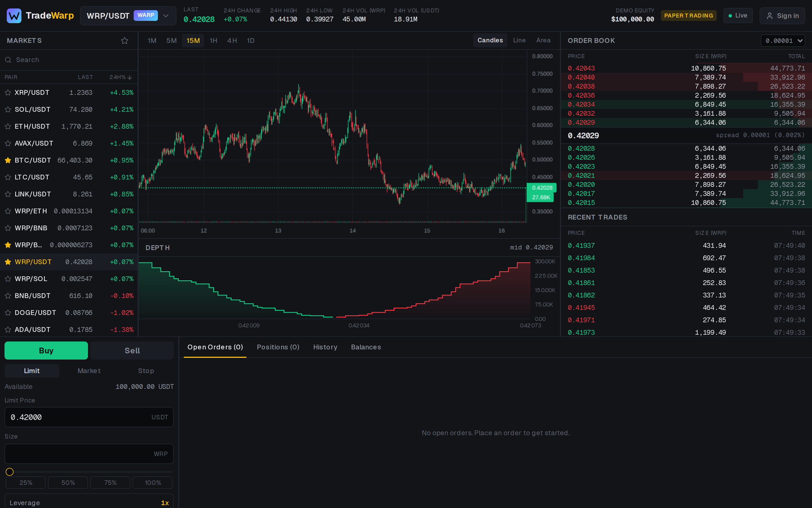This screenshot has width=812, height=508.
Task: Favorite the XRP/USDT pair star
Action: point(8,93)
